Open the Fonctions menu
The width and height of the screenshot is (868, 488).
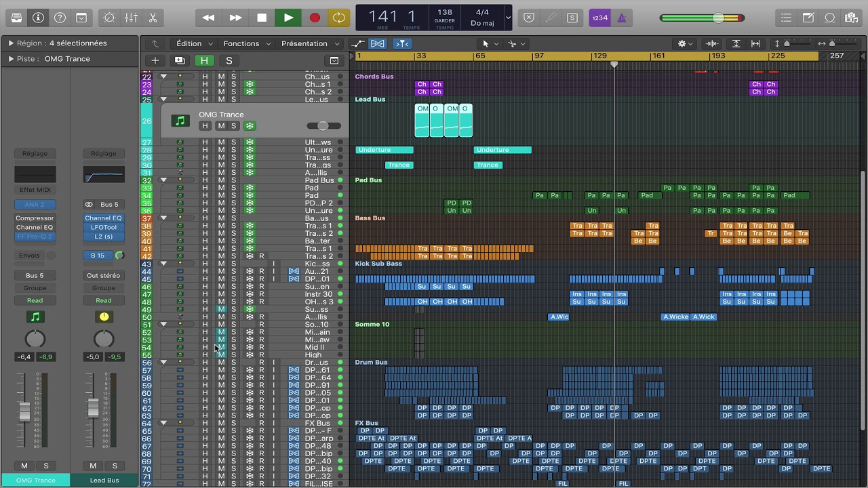click(x=246, y=43)
